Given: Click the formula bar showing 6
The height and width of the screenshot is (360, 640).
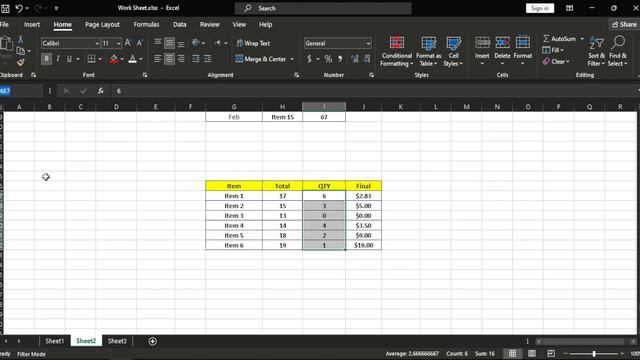Looking at the screenshot, I should tap(373, 91).
